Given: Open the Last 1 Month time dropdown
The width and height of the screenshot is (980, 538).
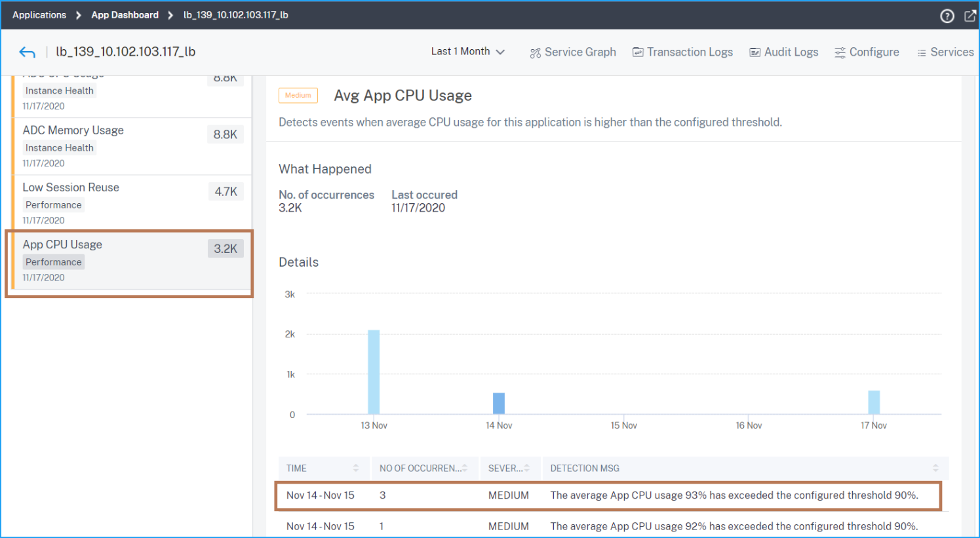Looking at the screenshot, I should click(468, 52).
